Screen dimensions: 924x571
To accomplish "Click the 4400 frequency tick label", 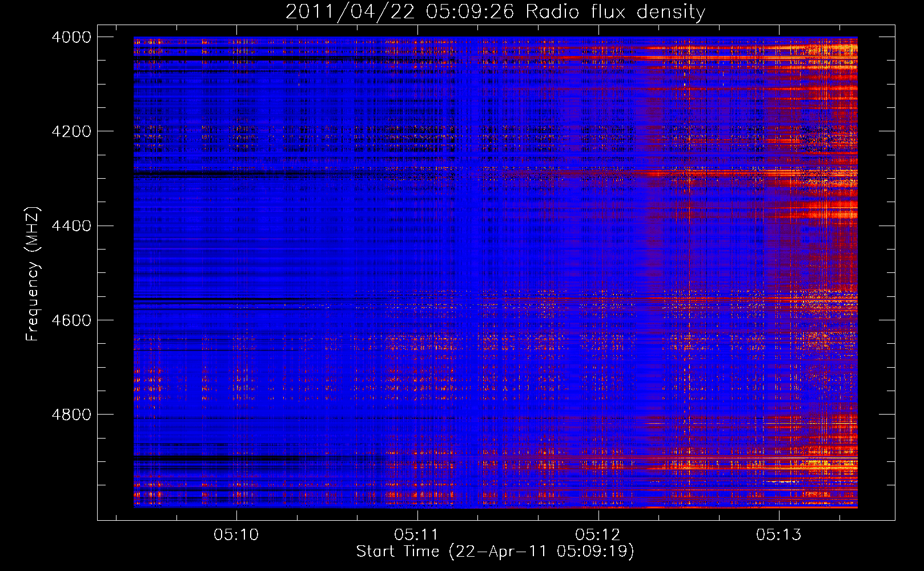I will tap(71, 226).
